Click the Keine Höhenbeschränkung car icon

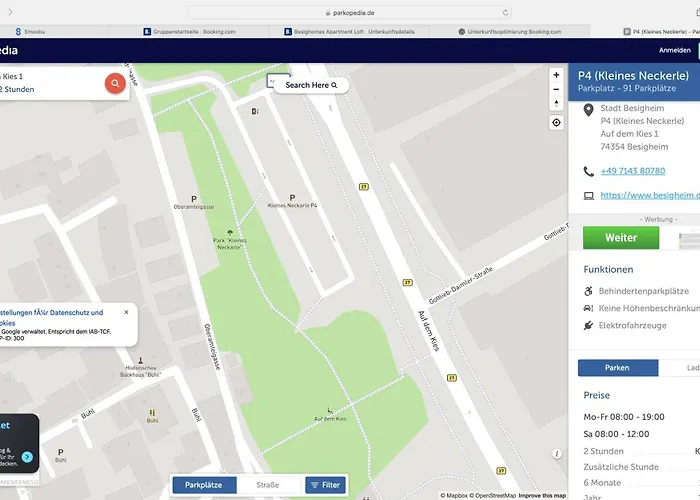tap(588, 308)
